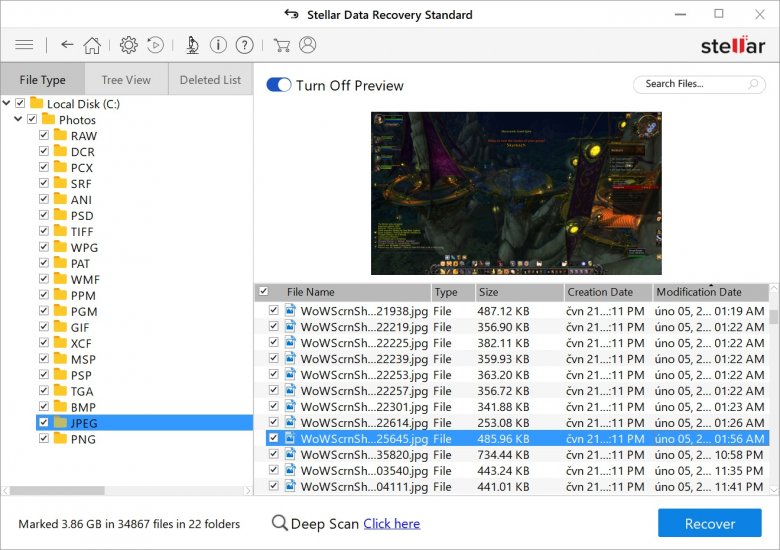Switch to the Deleted List tab
This screenshot has width=780, height=550.
click(210, 80)
